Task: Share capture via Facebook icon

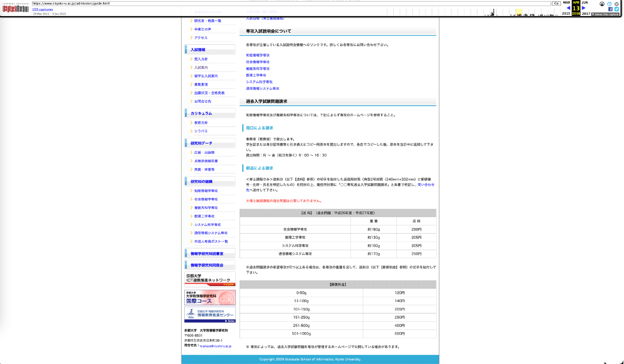Action: [x=610, y=9]
